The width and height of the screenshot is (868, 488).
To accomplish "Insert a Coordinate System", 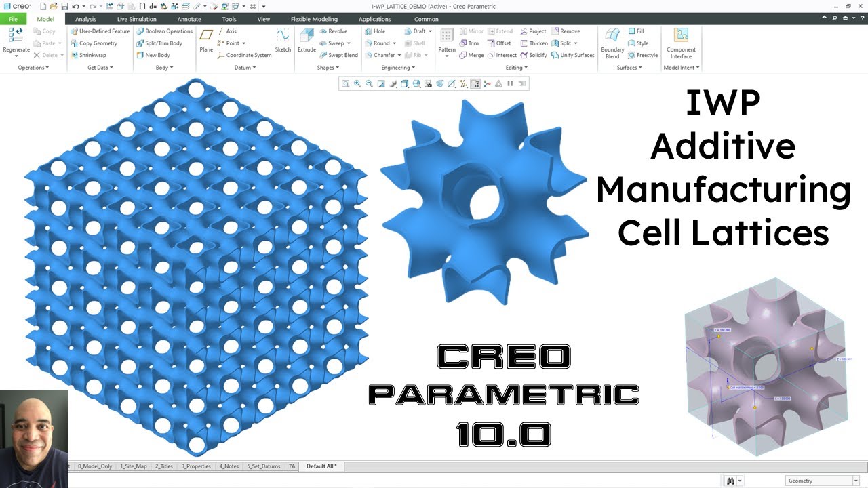I will (x=244, y=56).
